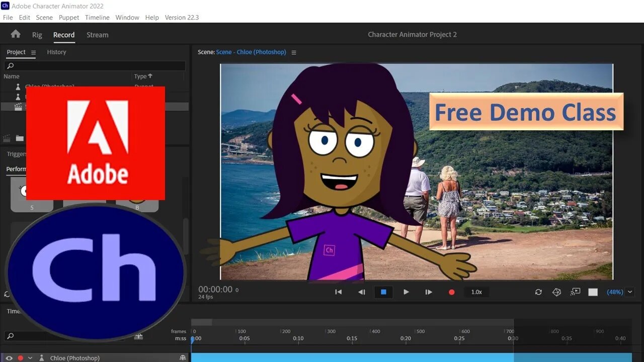644x362 pixels.
Task: Click the Chloe puppet in scene view
Action: click(x=337, y=173)
